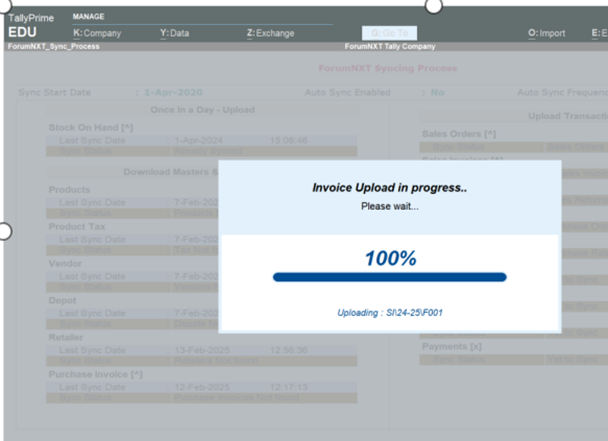The height and width of the screenshot is (441, 608).
Task: Click the Sync Start Date value 1-Apr-2020
Action: coord(173,92)
